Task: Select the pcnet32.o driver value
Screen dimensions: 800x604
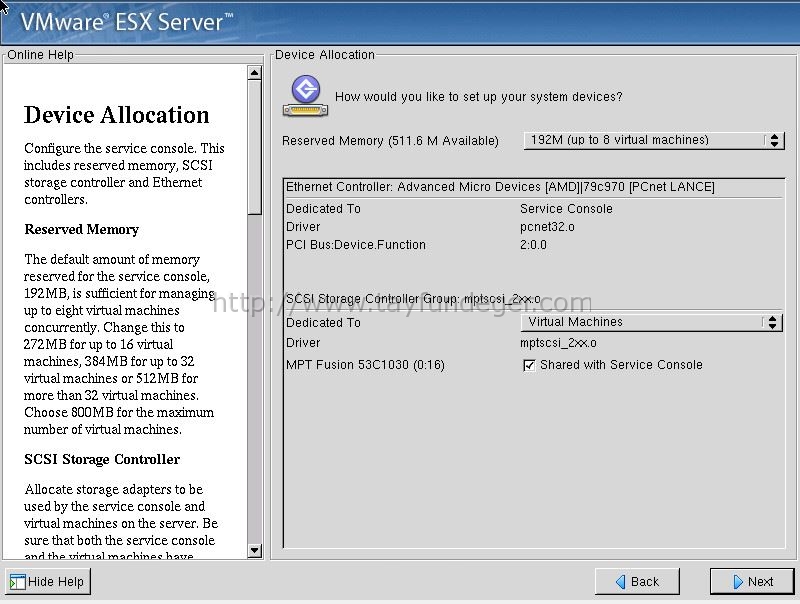Action: [547, 227]
